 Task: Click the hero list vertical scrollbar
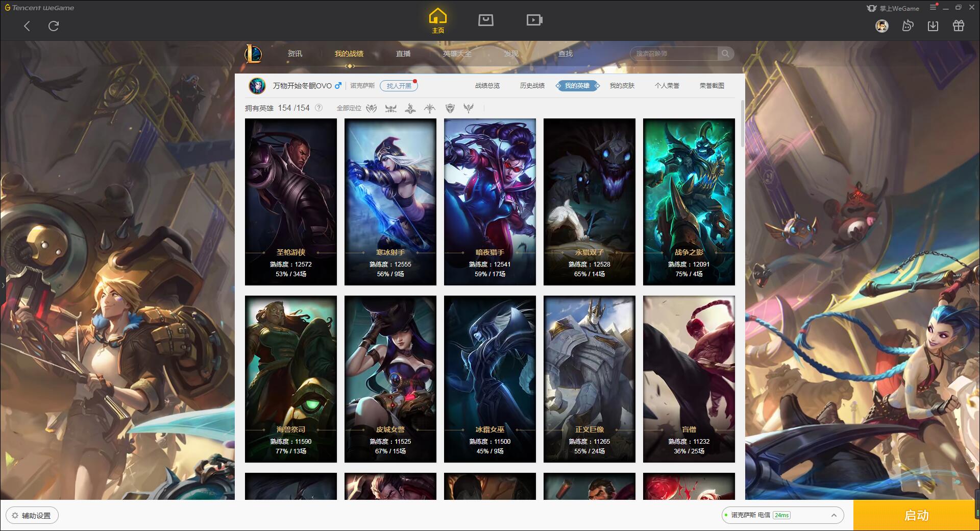[x=742, y=124]
